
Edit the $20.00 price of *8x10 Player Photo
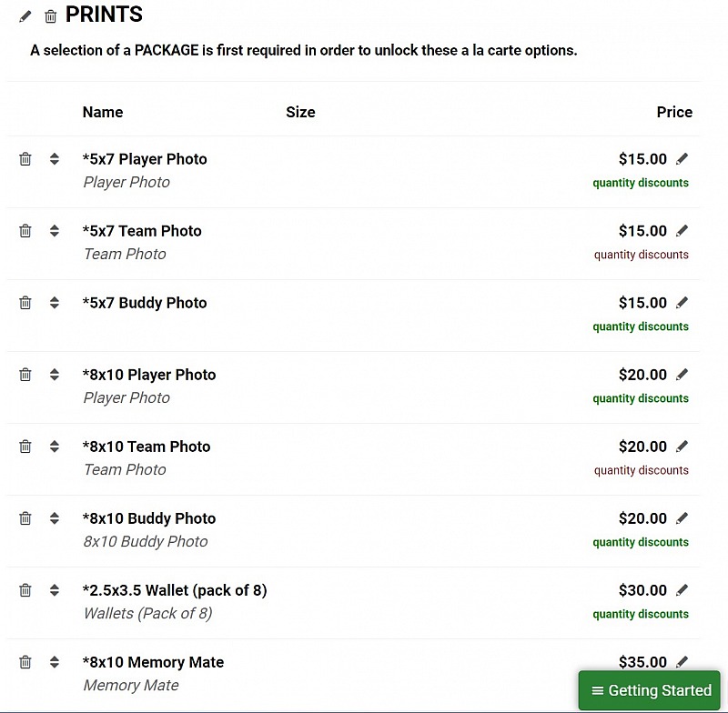tap(682, 375)
